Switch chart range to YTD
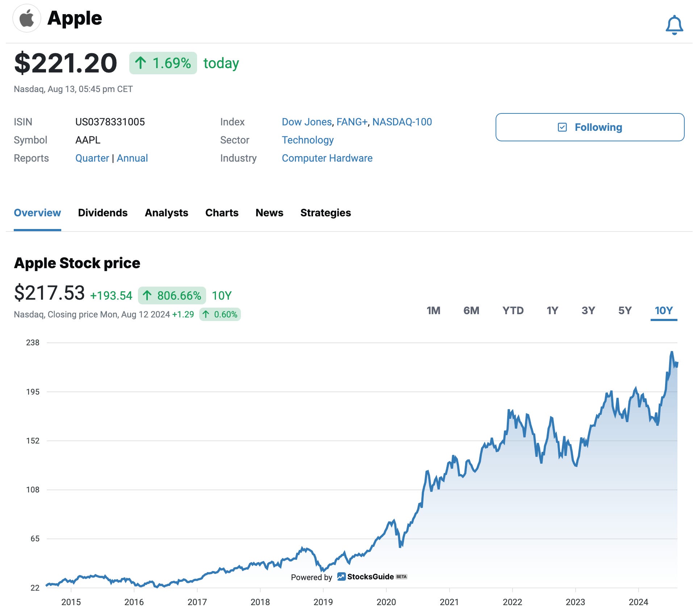Image resolution: width=697 pixels, height=616 pixels. coord(513,311)
